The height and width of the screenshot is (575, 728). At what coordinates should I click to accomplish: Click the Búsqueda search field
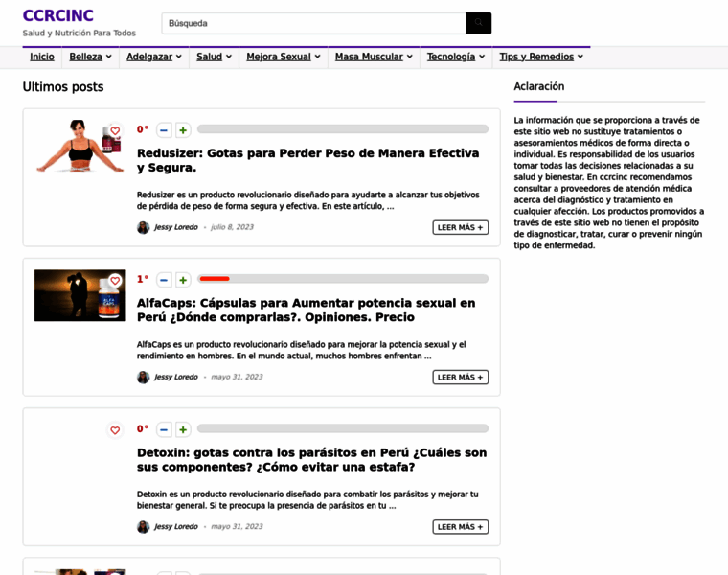tap(313, 23)
